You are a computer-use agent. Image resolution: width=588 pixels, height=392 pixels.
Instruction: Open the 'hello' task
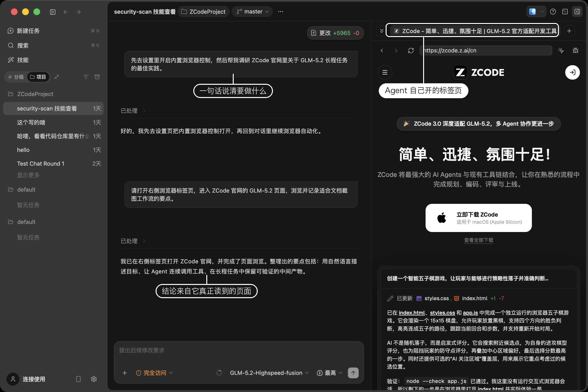(x=53, y=150)
